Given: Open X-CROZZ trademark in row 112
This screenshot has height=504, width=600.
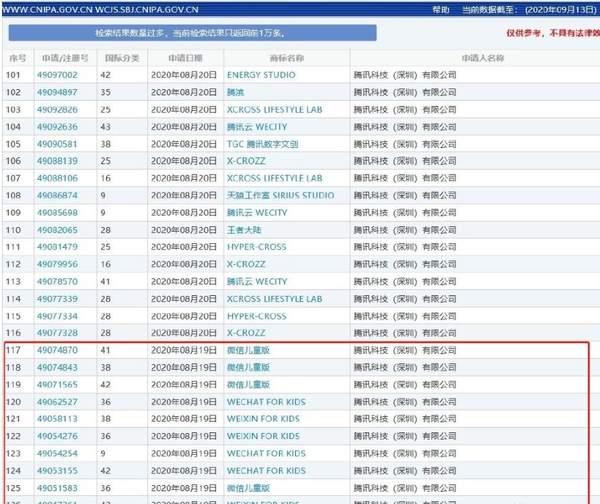Looking at the screenshot, I should coord(246,264).
